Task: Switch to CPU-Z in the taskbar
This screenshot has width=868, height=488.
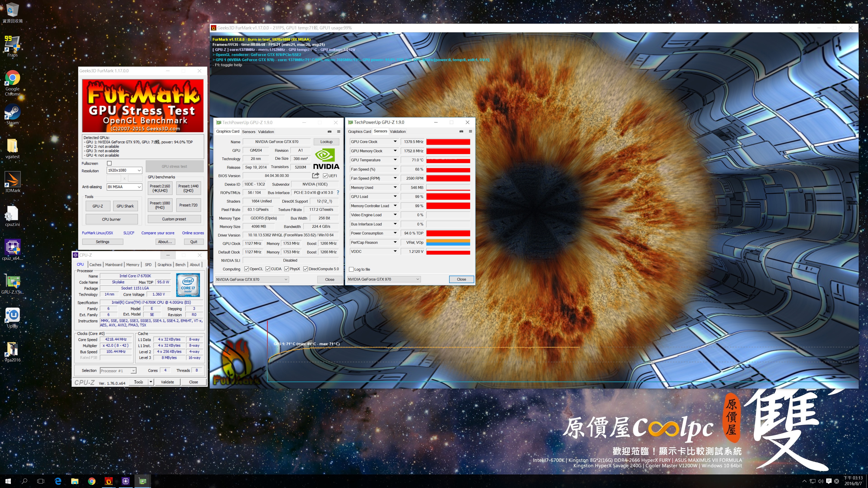Action: coord(126,481)
